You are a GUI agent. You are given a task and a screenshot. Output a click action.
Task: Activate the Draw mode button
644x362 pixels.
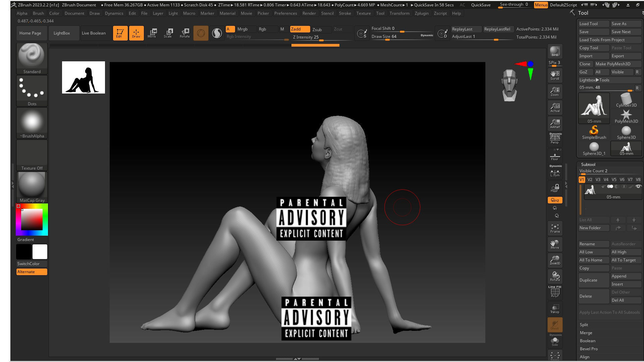coord(136,33)
